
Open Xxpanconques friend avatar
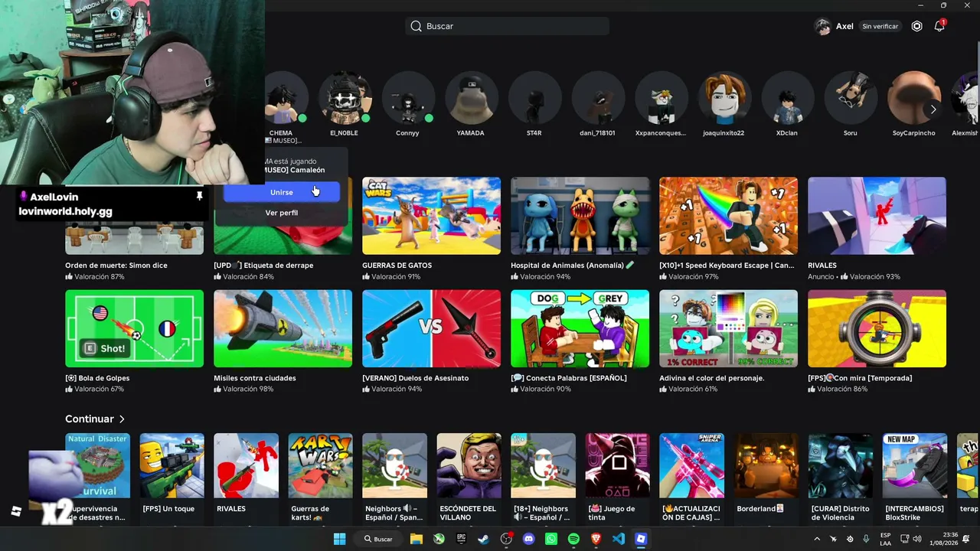coord(661,98)
